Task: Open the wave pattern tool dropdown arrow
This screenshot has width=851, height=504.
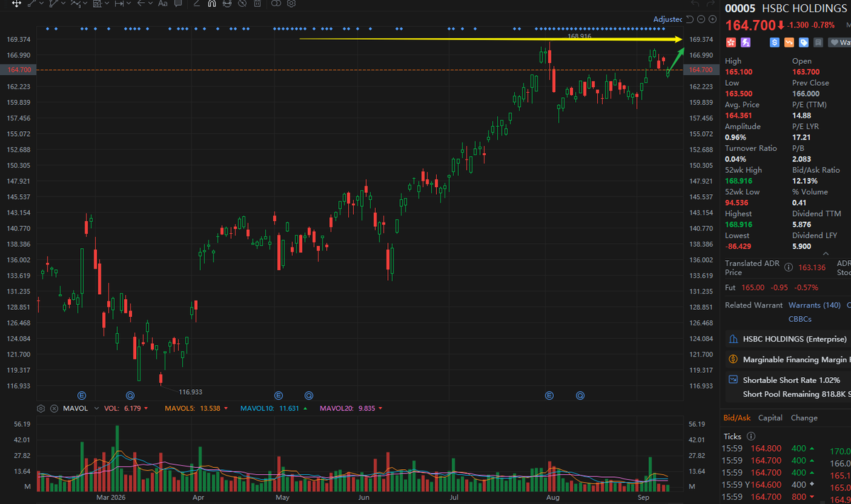Action: coord(85,4)
